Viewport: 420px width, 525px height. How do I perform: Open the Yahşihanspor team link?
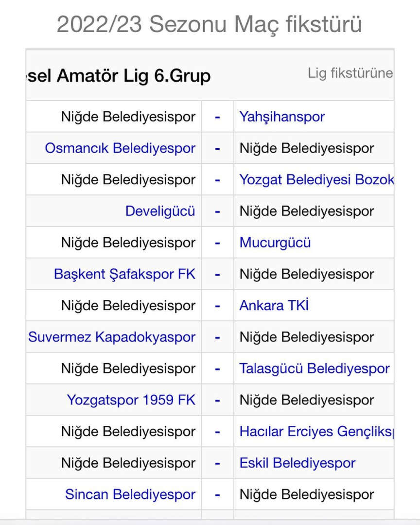tap(282, 117)
